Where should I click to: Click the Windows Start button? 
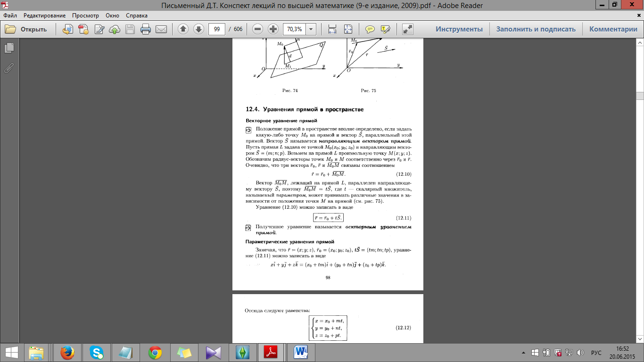pyautogui.click(x=11, y=353)
